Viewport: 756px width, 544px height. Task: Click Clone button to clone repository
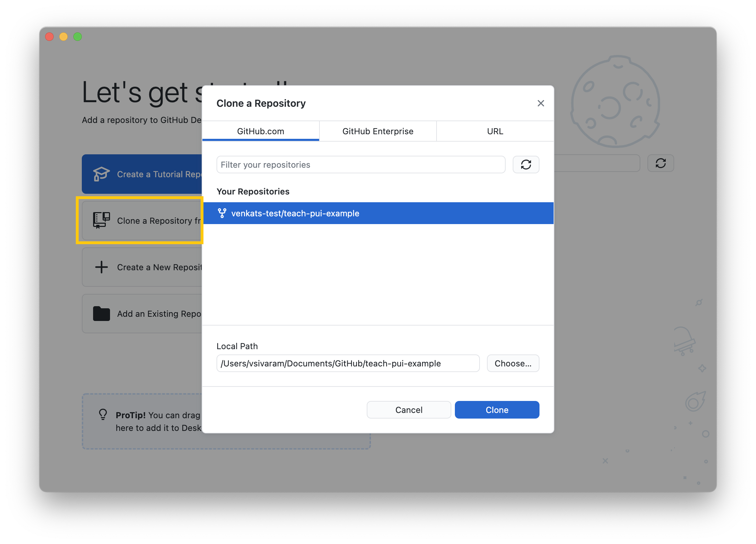click(496, 410)
